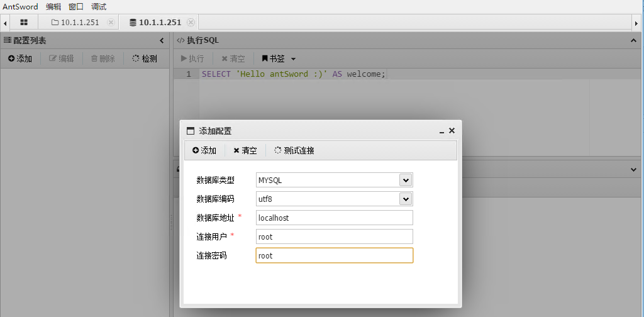Image resolution: width=644 pixels, height=317 pixels.
Task: Click the disabled 编辑 config button
Action: [x=62, y=58]
